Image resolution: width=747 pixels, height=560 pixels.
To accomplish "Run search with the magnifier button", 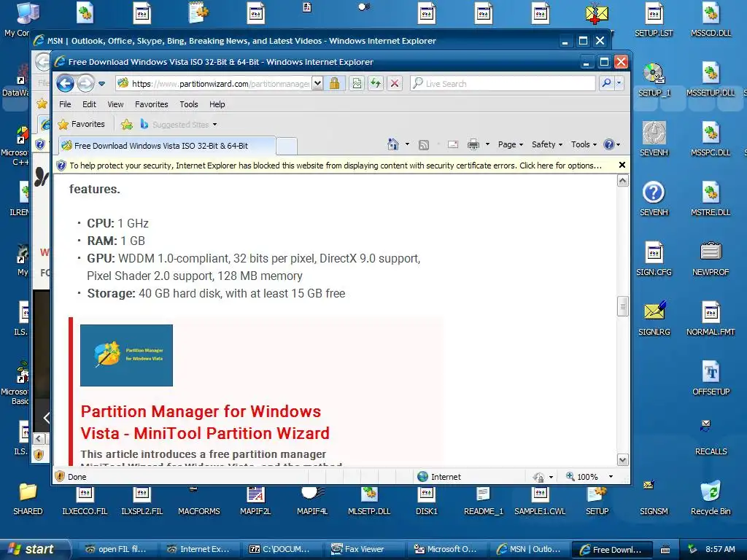I will (606, 83).
